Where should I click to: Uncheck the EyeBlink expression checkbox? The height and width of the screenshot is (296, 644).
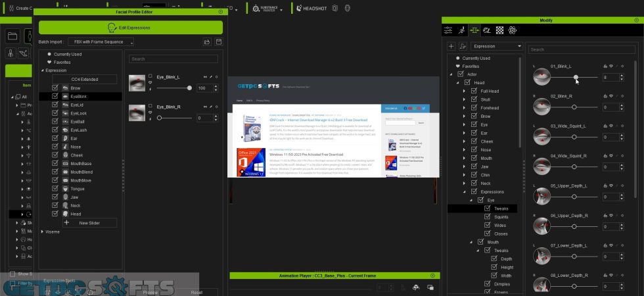coord(55,96)
